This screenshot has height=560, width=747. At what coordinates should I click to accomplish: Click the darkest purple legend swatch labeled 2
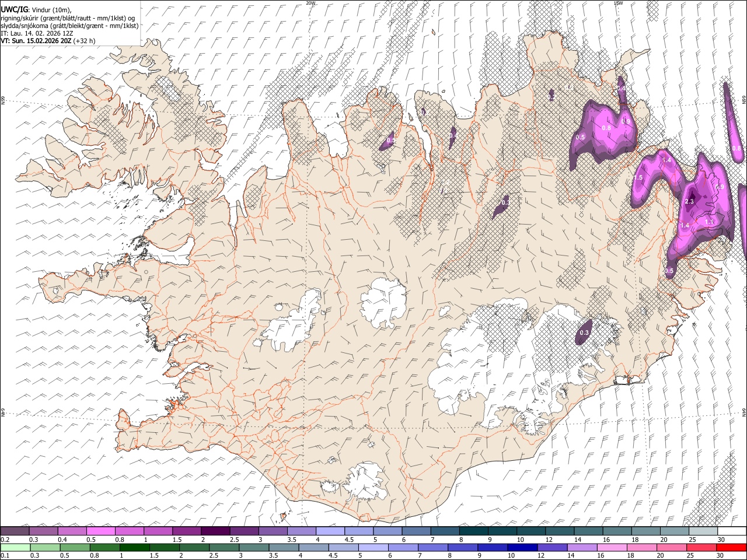[215, 531]
